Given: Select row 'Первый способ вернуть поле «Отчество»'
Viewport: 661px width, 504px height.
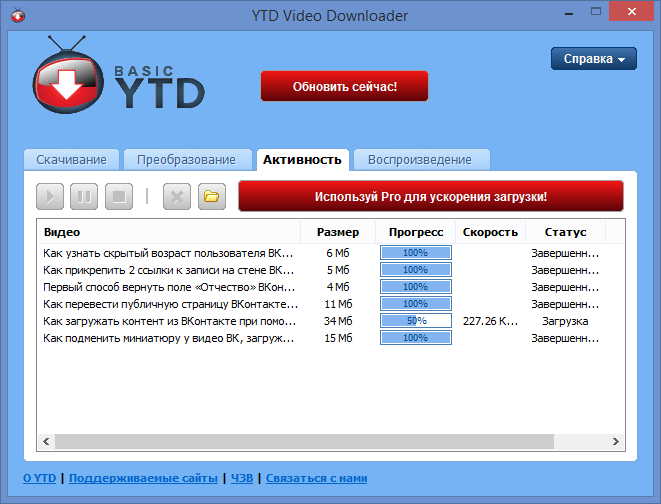Looking at the screenshot, I should [330, 287].
